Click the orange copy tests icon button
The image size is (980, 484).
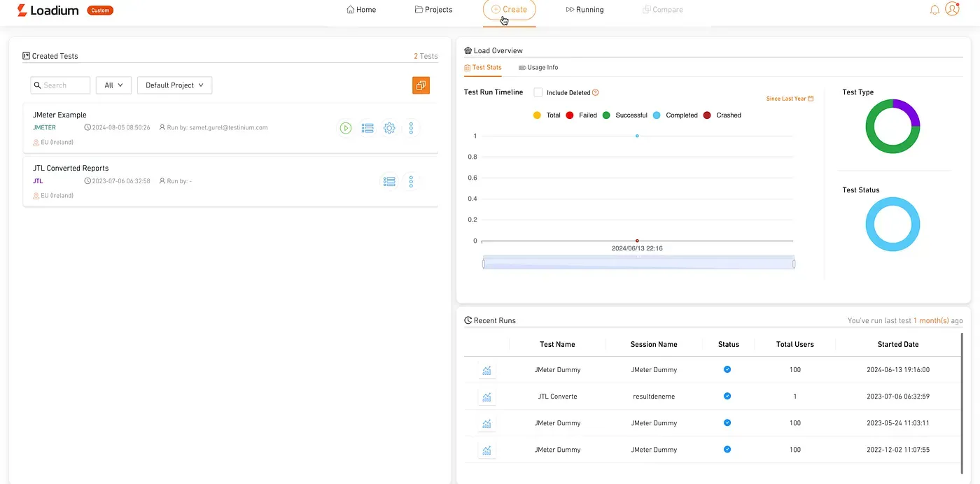tap(421, 85)
